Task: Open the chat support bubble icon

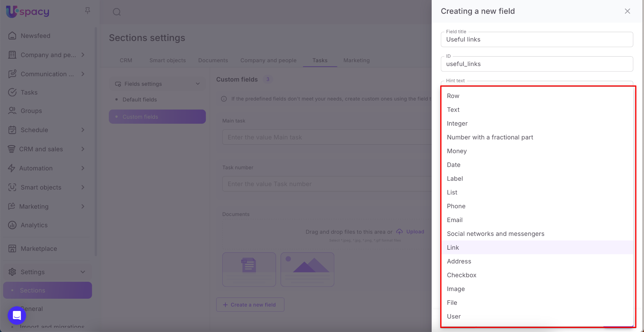Action: coord(17,315)
